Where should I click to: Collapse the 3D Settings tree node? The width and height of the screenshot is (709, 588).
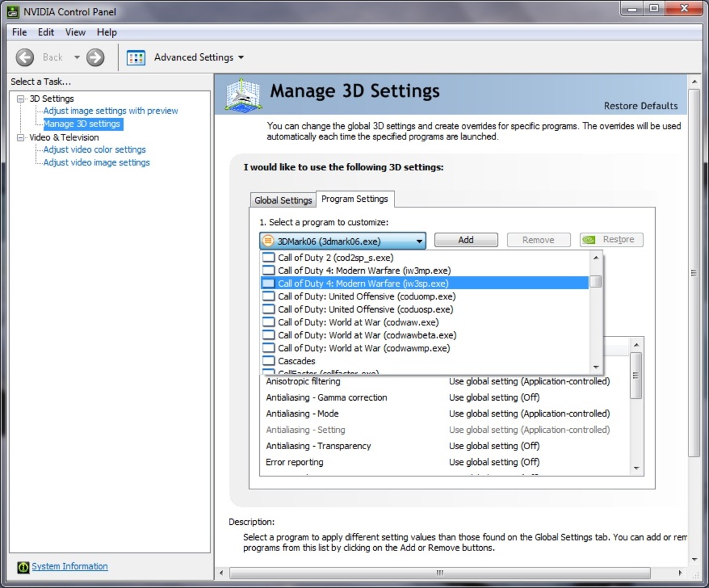coord(21,98)
